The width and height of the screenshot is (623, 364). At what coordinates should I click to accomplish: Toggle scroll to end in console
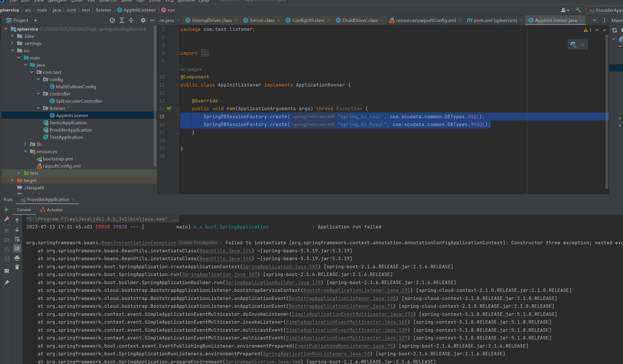click(17, 248)
